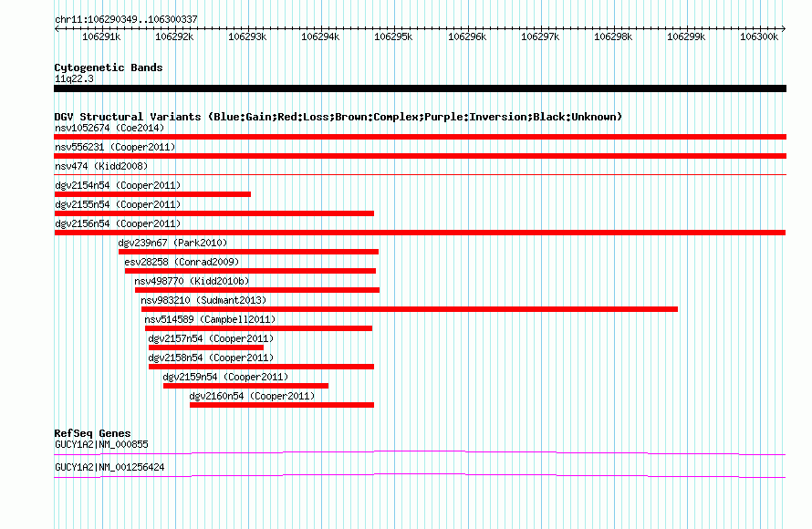Click the chr11:106290349..106300337 coordinate label
Screen dimensions: 812x529
pyautogui.click(x=126, y=19)
